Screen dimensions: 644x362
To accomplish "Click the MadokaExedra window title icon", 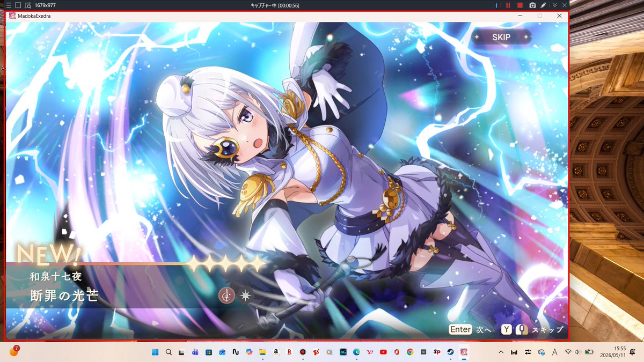I will tap(12, 16).
